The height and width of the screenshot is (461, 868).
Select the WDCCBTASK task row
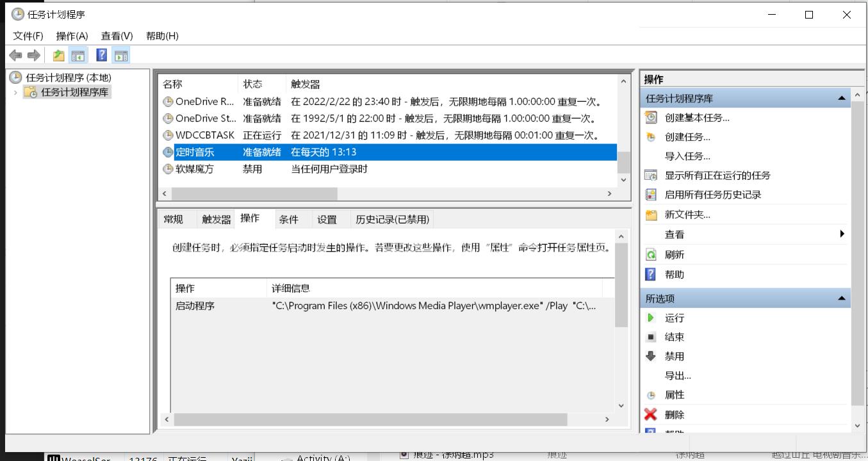[x=205, y=135]
